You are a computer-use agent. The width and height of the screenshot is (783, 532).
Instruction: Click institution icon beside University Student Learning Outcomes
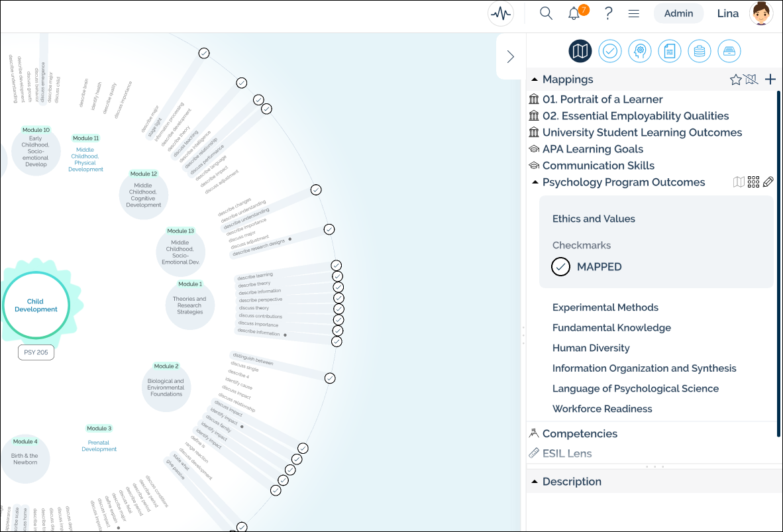[x=534, y=132]
